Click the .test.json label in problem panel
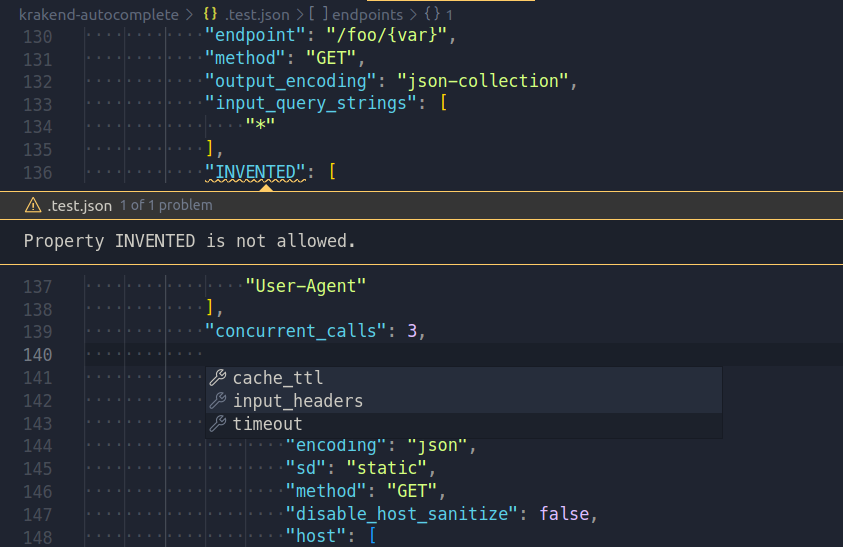 (80, 205)
